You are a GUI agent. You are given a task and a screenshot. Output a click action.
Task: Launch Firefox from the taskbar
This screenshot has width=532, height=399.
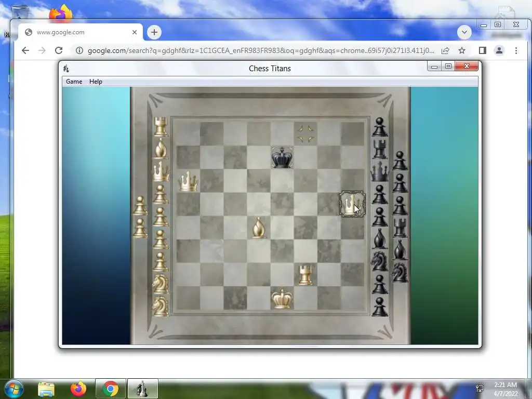click(78, 389)
